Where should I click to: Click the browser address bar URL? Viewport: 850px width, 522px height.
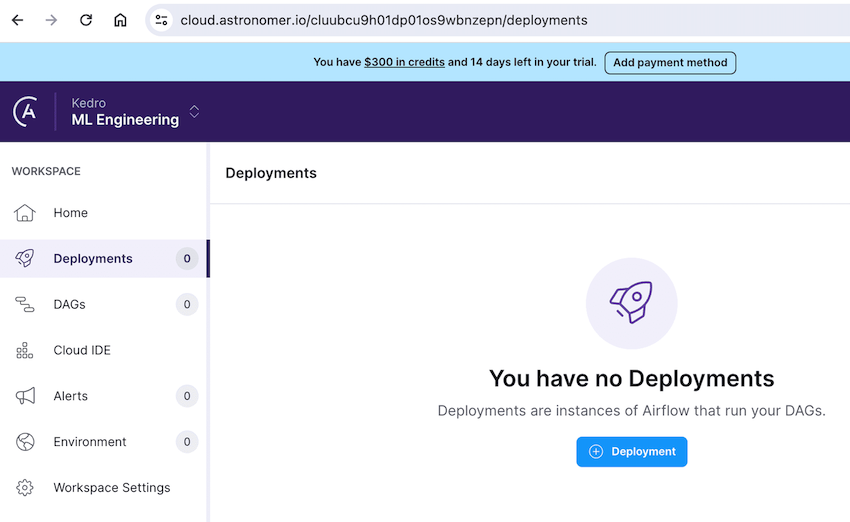pos(384,20)
